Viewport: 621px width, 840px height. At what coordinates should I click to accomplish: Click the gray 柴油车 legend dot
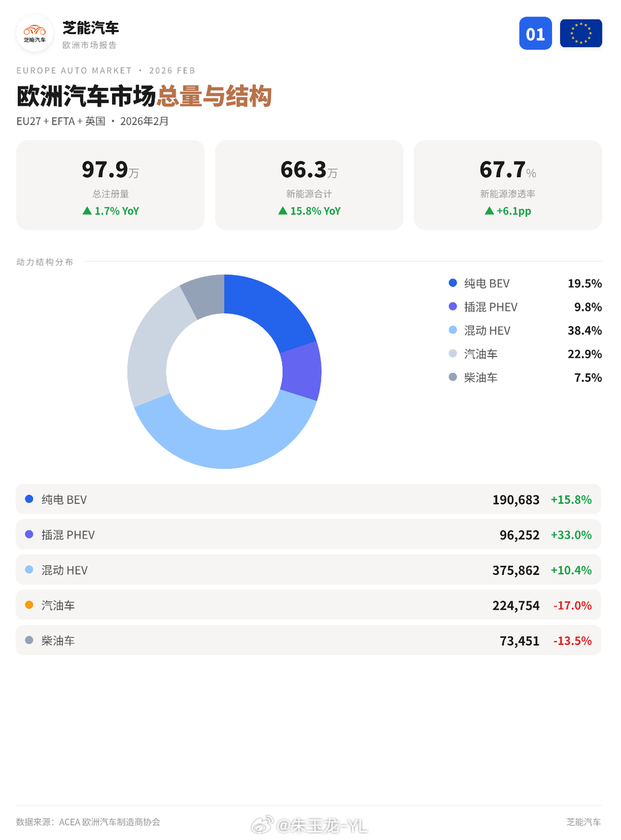coord(452,377)
